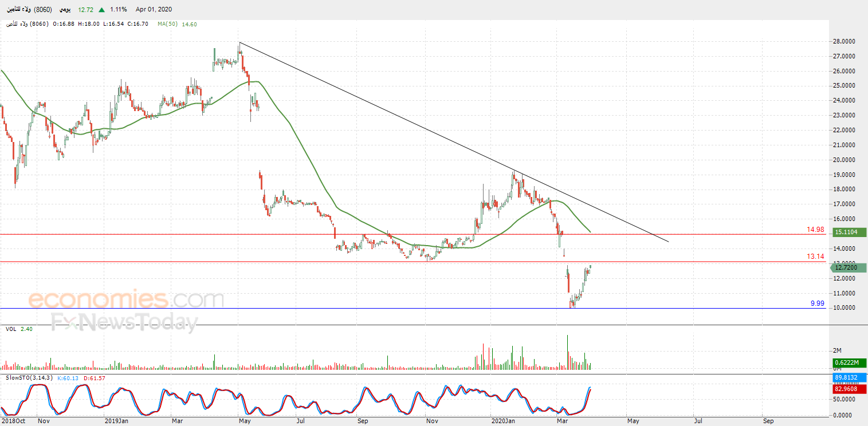Viewport: 868px width, 426px height.
Task: Click the 1.11% change value
Action: point(119,10)
